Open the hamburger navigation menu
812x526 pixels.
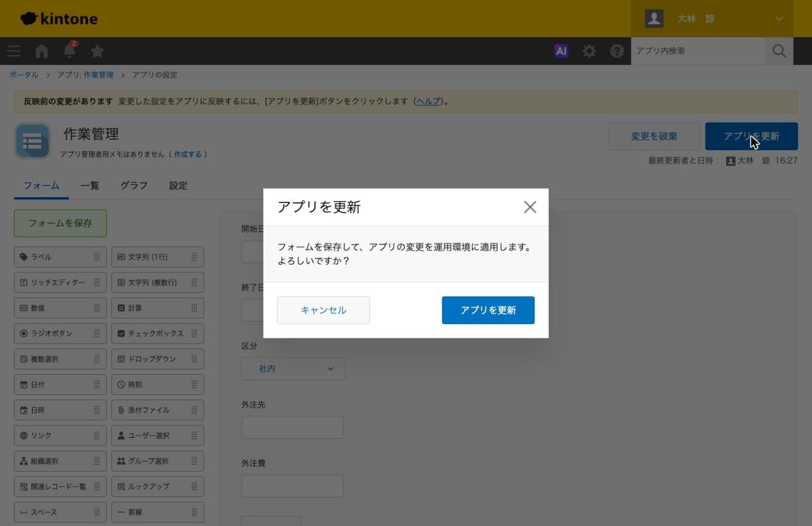pos(14,51)
